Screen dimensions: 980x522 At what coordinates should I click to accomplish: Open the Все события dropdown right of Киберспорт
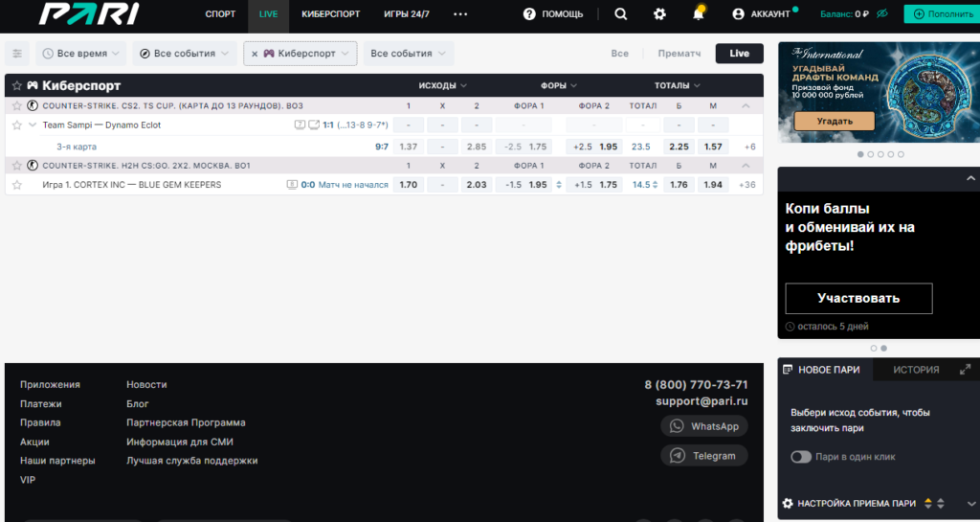(408, 54)
